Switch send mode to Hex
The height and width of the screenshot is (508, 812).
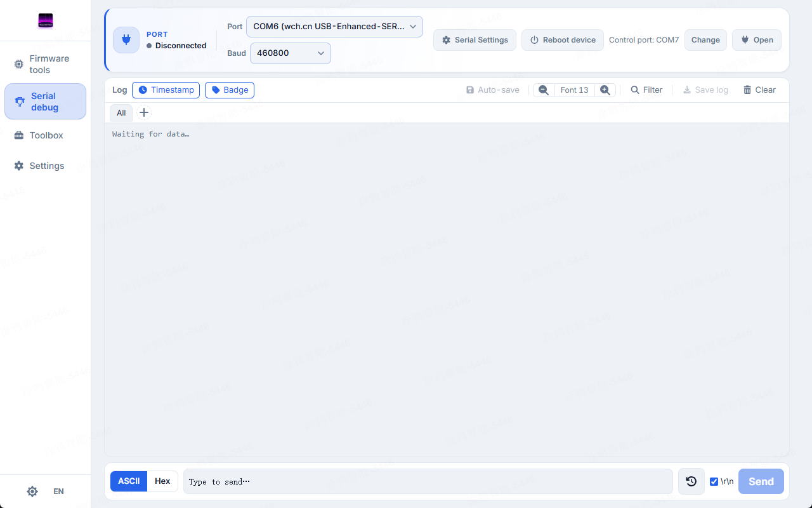(x=162, y=481)
